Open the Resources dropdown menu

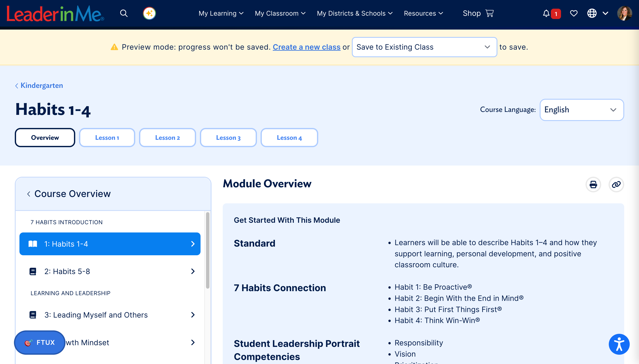(x=423, y=13)
